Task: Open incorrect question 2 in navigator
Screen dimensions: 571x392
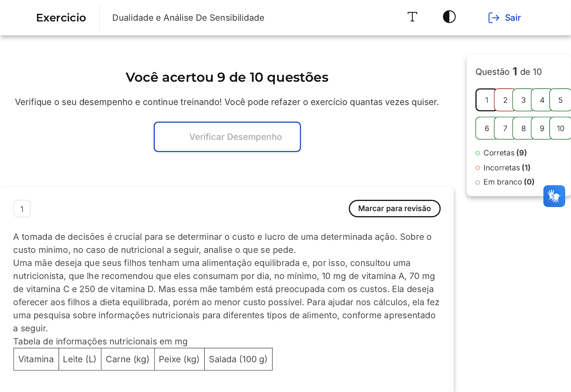Action: pyautogui.click(x=505, y=100)
